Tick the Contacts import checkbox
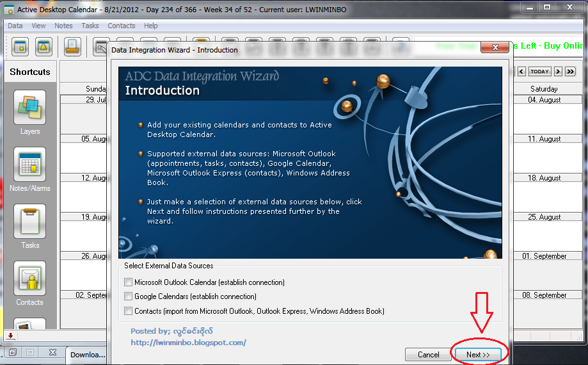 [128, 311]
